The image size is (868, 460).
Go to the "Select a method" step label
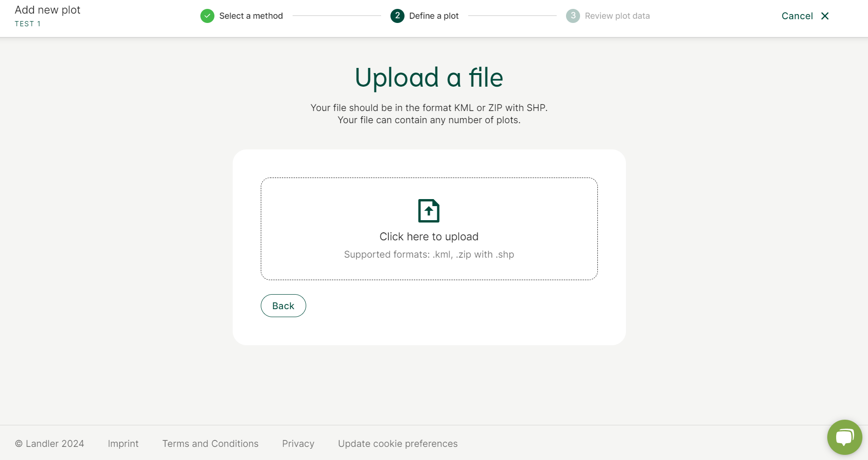pyautogui.click(x=251, y=16)
